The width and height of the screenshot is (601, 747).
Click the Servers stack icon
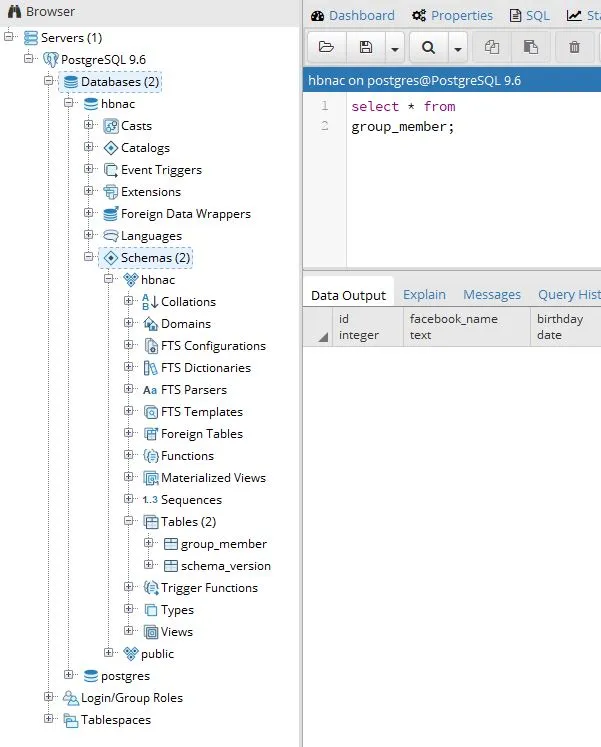point(31,38)
